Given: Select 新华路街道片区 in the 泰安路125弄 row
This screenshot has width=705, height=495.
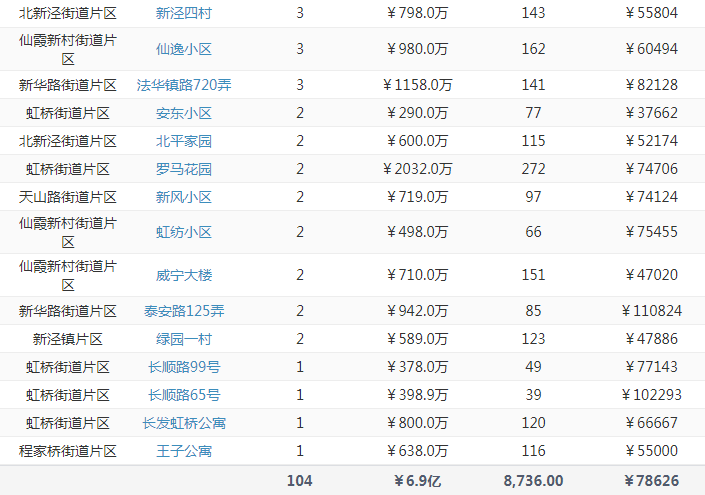Looking at the screenshot, I should (x=67, y=311).
